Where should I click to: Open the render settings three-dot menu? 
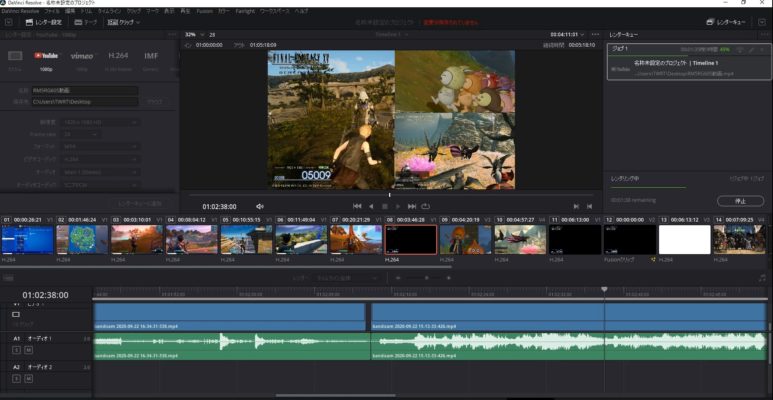pyautogui.click(x=172, y=35)
